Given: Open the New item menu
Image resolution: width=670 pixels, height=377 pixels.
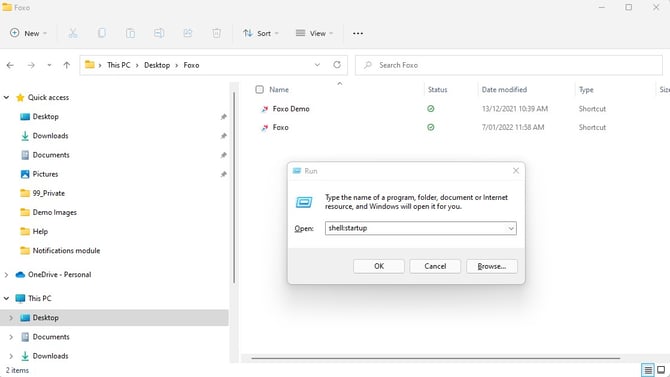Looking at the screenshot, I should coord(28,33).
